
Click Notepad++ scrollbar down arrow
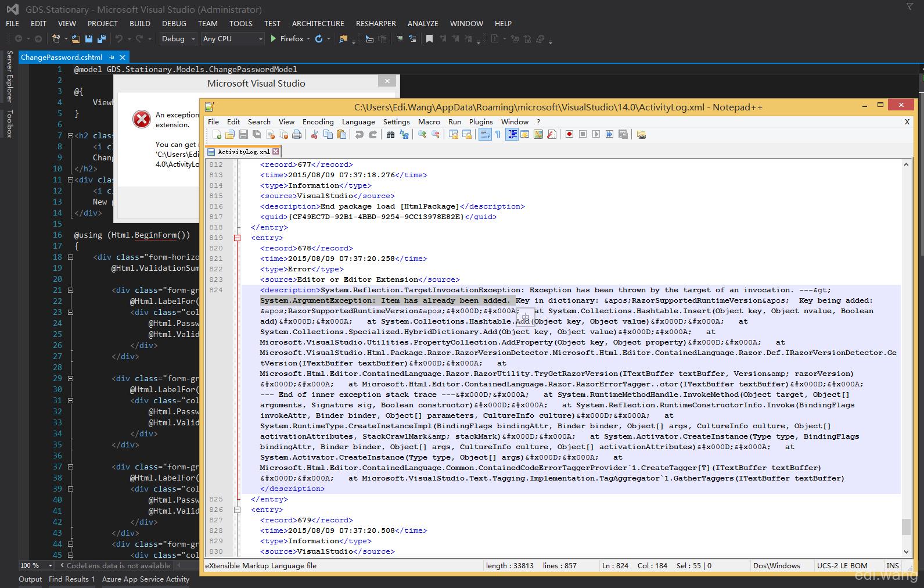pos(906,552)
